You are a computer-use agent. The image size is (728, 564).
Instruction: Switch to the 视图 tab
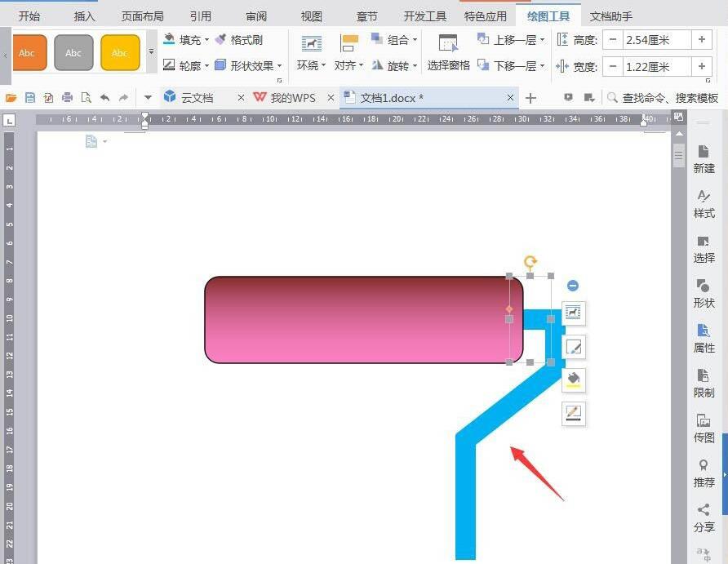(312, 16)
